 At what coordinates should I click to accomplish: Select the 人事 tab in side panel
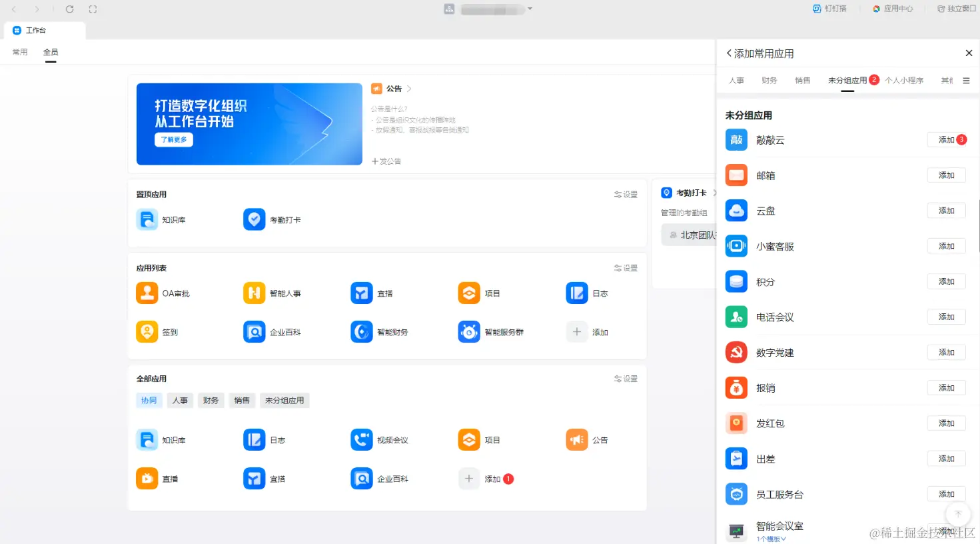pyautogui.click(x=736, y=81)
